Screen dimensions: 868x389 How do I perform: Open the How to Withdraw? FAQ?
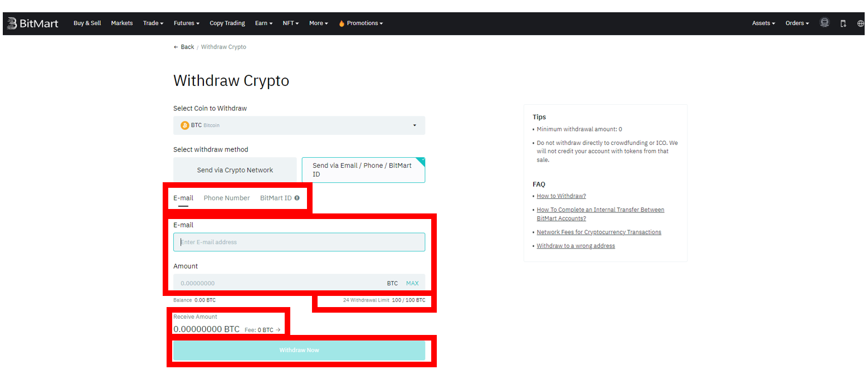click(x=561, y=196)
